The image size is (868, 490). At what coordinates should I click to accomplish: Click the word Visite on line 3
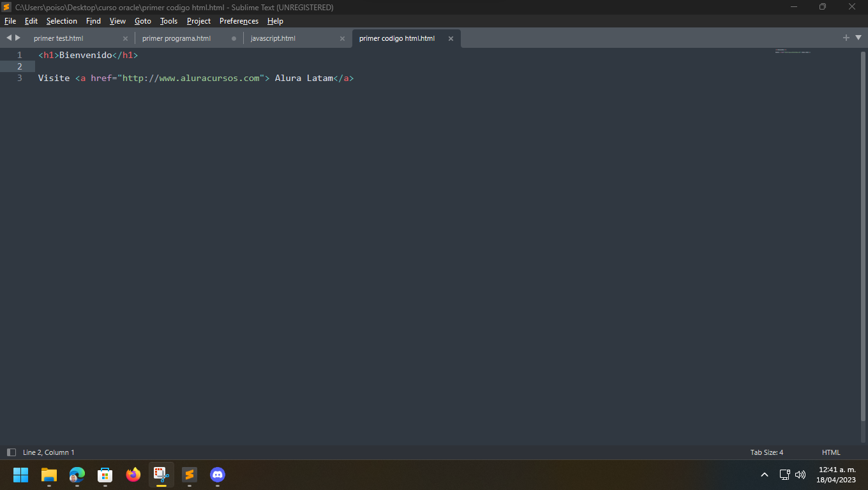pyautogui.click(x=54, y=78)
